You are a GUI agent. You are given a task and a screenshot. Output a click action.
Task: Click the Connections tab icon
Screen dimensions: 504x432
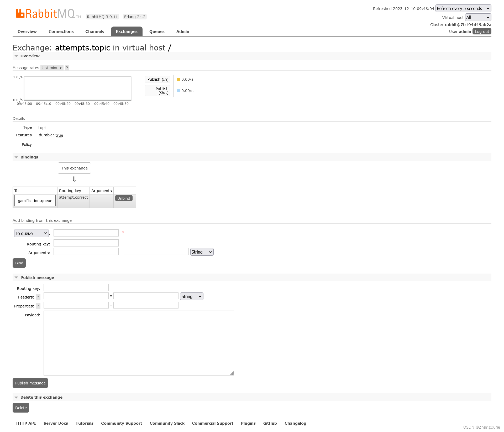point(61,31)
